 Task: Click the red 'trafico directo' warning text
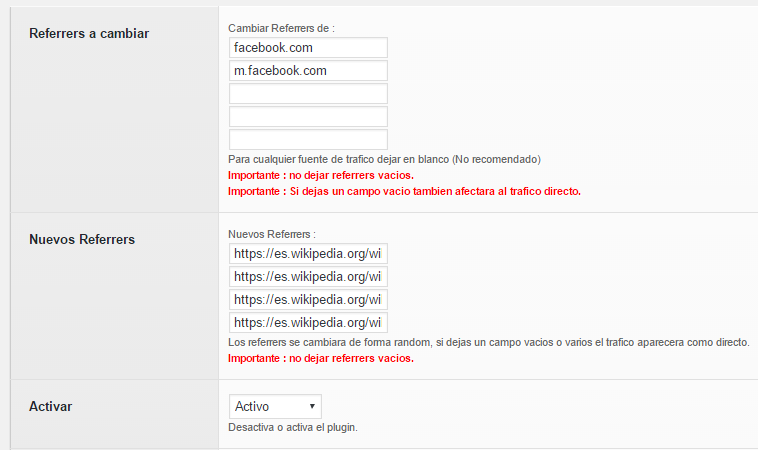404,191
